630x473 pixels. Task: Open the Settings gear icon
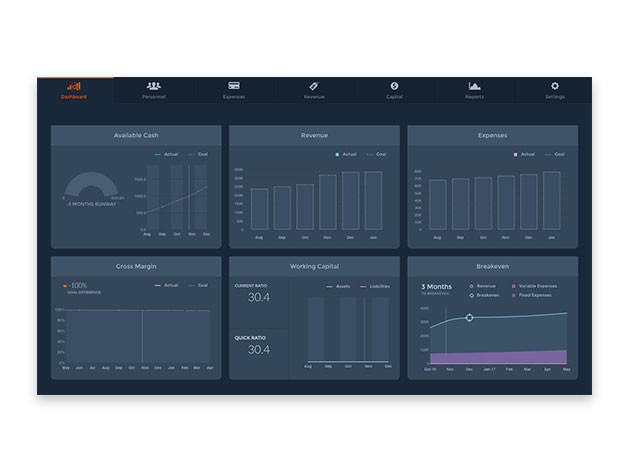[x=555, y=86]
